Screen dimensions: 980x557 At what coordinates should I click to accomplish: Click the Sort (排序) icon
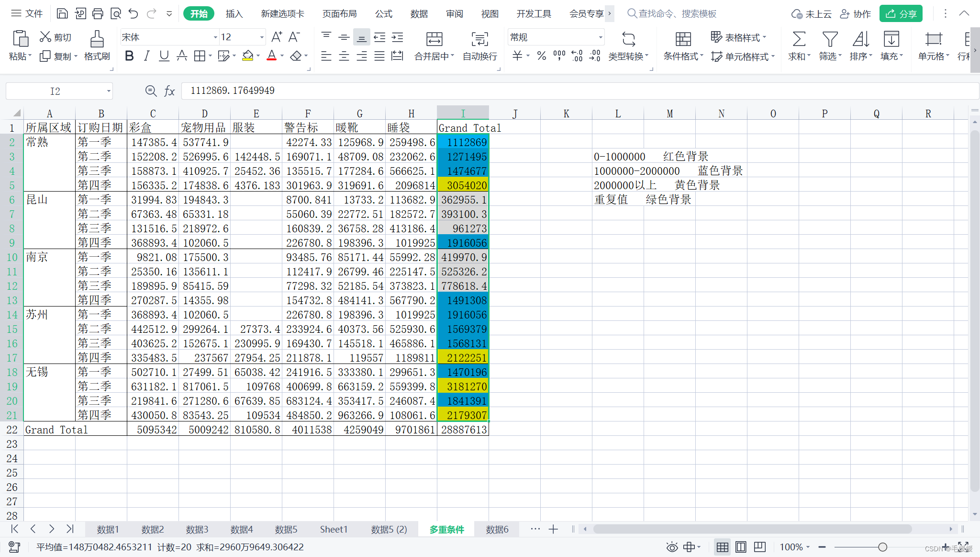[x=860, y=39]
